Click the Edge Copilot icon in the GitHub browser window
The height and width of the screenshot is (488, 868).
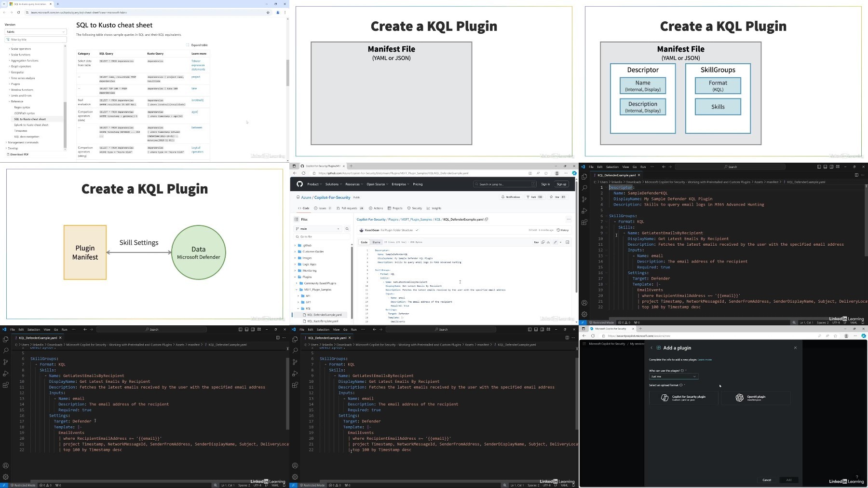click(574, 173)
